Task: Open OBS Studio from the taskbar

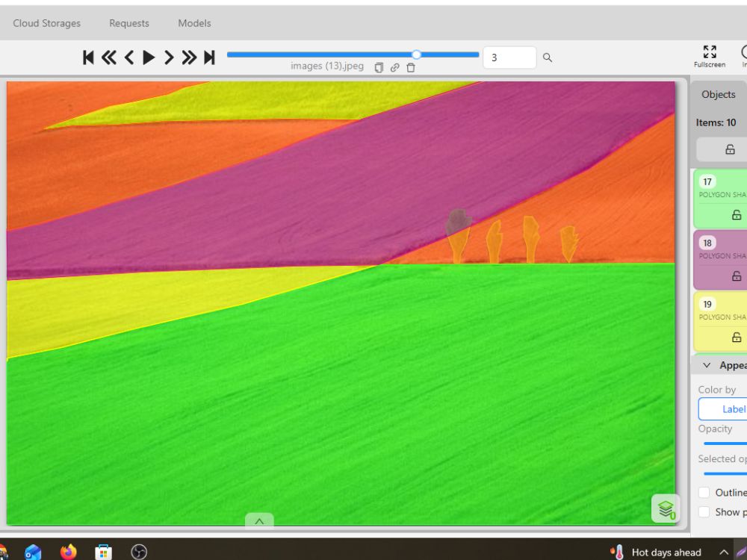Action: 139,552
